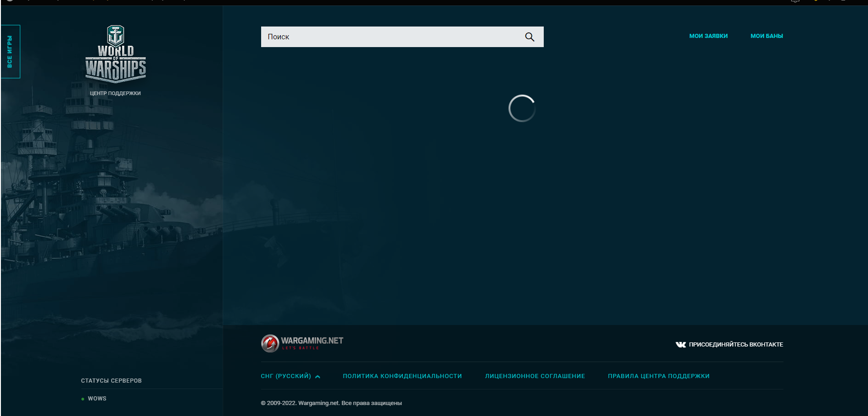Viewport: 868px width, 416px height.
Task: Click ПРИСОЕДИНЯЙТЕСЬ ВКОНТАКТЕ text link
Action: click(736, 345)
